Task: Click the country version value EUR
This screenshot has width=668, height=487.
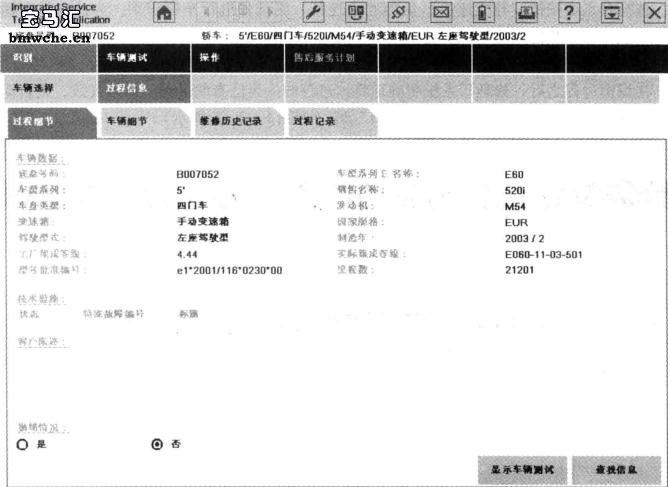Action: click(x=516, y=223)
